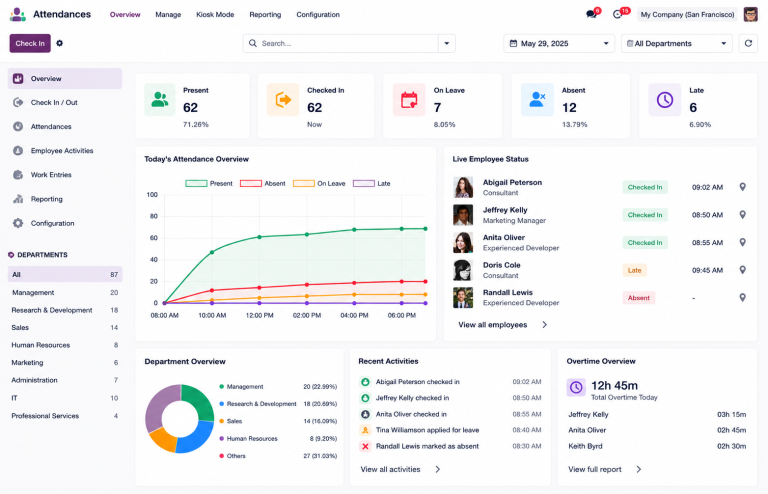Click the Check In button
This screenshot has height=494, width=768.
tap(30, 43)
